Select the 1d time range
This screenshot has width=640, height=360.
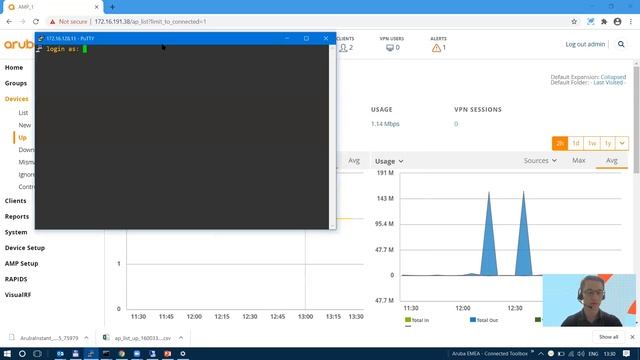576,143
